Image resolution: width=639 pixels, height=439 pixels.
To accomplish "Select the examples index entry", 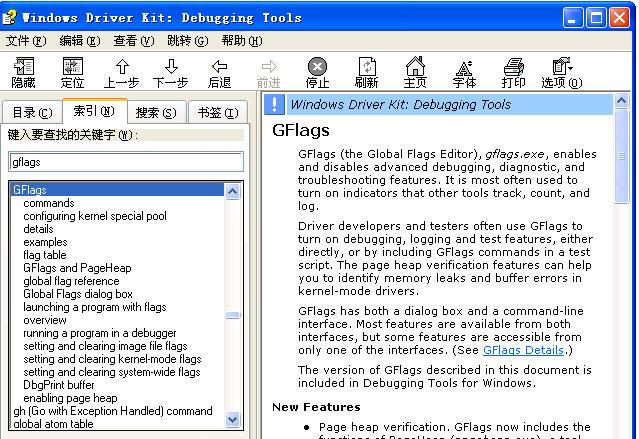I will [x=45, y=242].
